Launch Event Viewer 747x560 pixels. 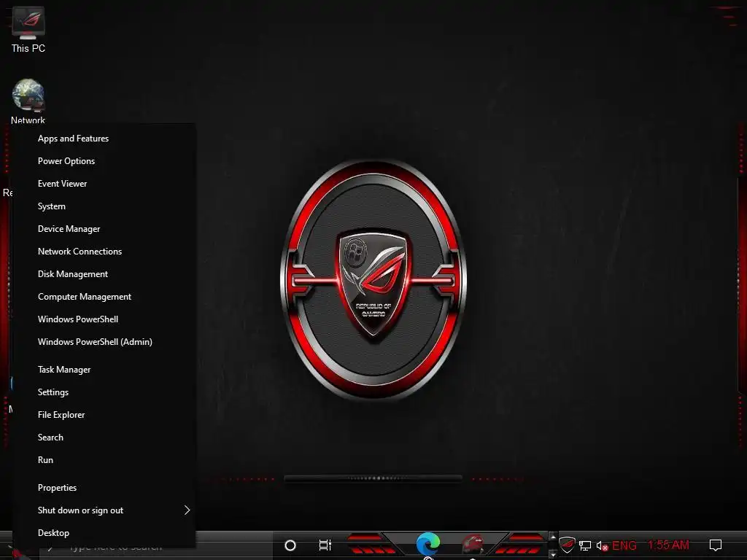(104, 184)
